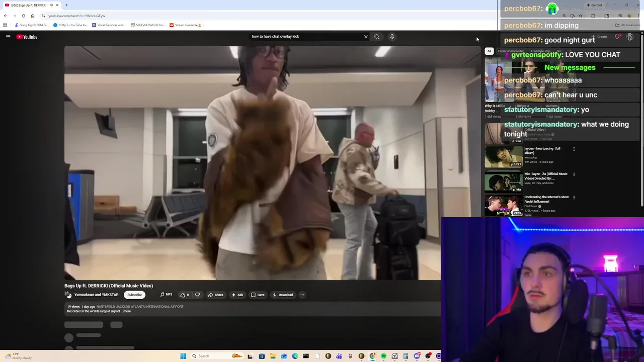The image size is (644, 362).
Task: Open the YouTube guide hamburger menu
Action: pos(8,37)
